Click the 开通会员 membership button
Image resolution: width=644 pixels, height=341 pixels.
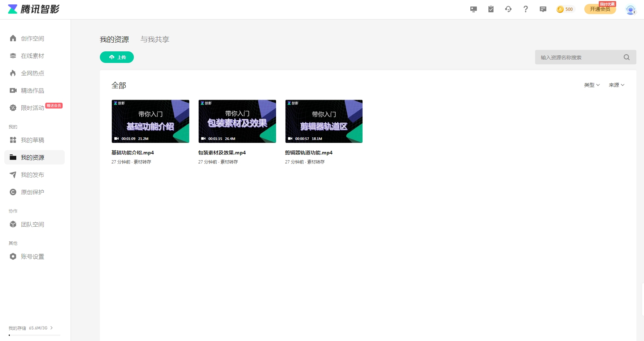click(x=600, y=9)
